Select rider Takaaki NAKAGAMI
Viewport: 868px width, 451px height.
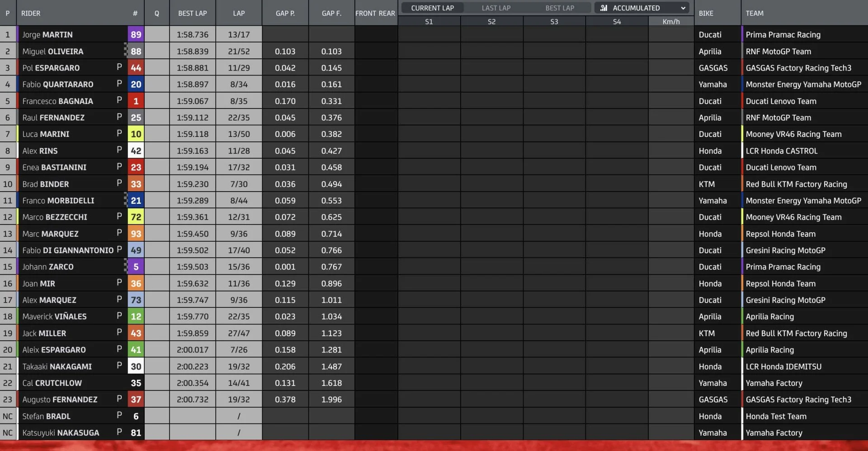57,366
